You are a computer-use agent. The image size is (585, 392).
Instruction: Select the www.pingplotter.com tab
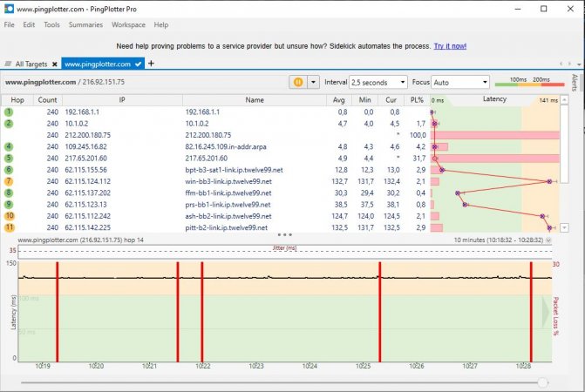coord(98,64)
